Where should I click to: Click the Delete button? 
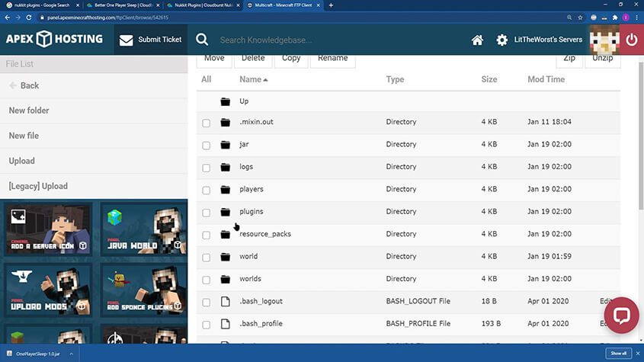pyautogui.click(x=253, y=59)
